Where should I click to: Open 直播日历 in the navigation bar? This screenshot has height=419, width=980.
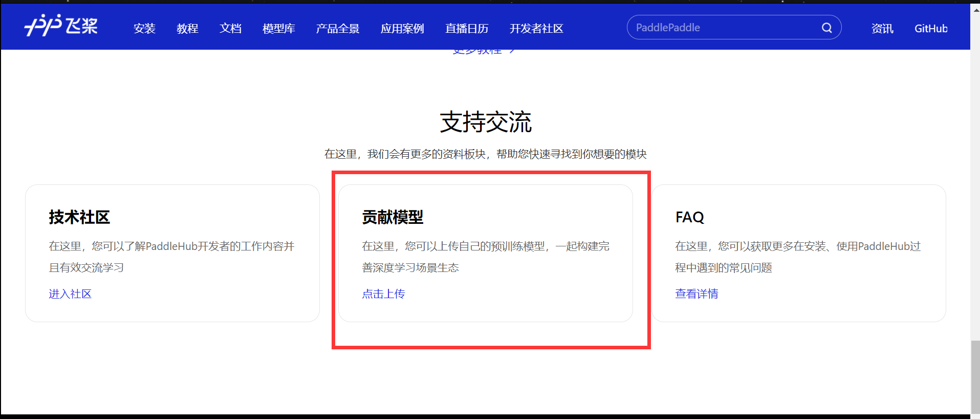(467, 29)
